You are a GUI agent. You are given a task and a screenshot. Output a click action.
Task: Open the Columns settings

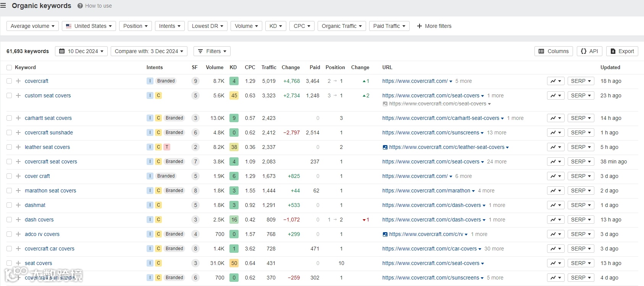pos(554,51)
